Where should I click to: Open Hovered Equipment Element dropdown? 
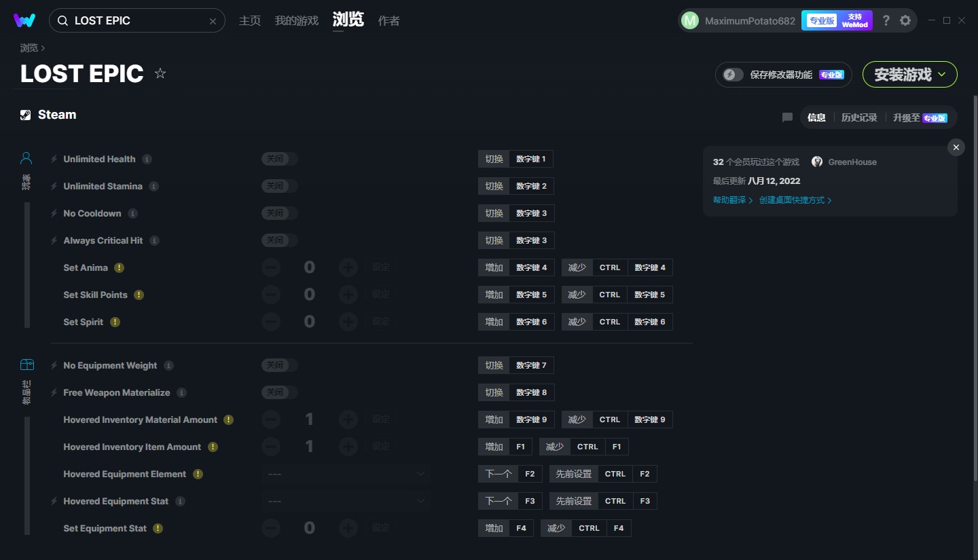[346, 474]
